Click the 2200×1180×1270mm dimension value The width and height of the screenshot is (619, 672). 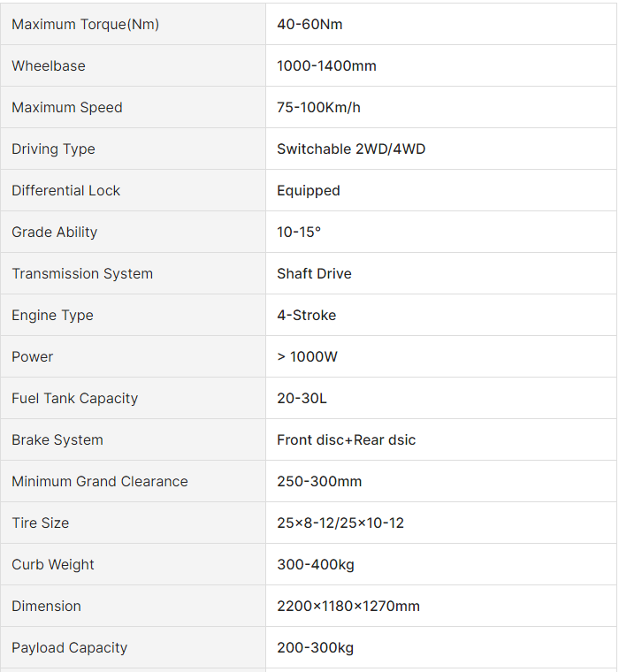point(348,607)
